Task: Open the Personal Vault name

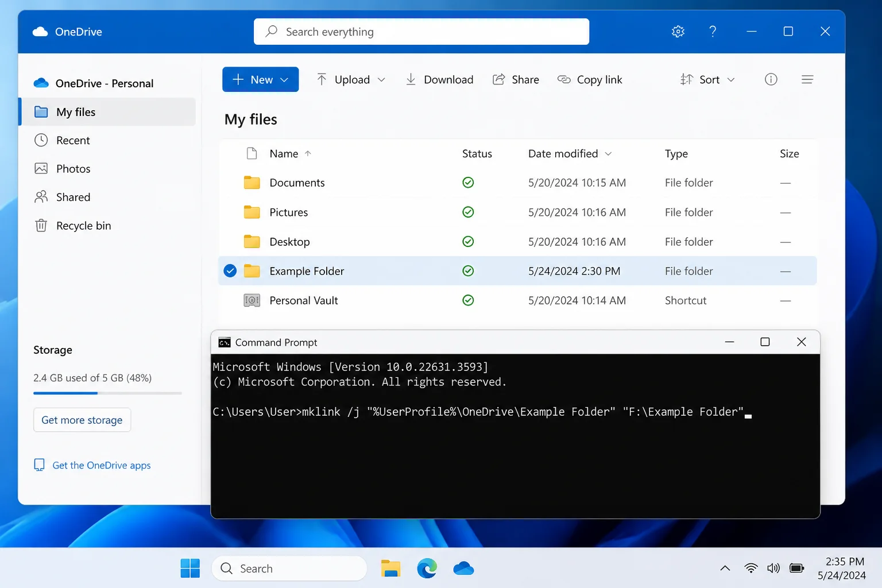Action: point(304,300)
